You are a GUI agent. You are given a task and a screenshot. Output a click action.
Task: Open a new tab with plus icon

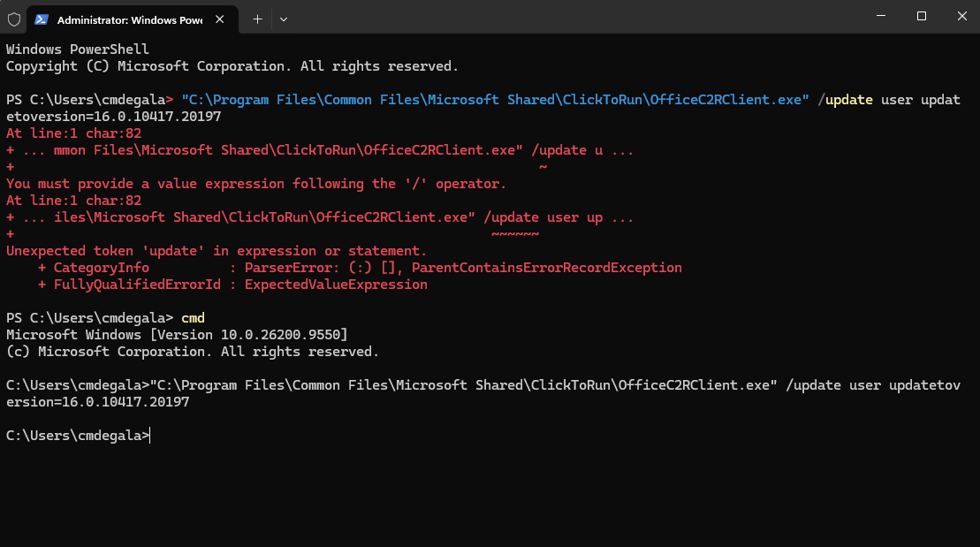coord(257,19)
